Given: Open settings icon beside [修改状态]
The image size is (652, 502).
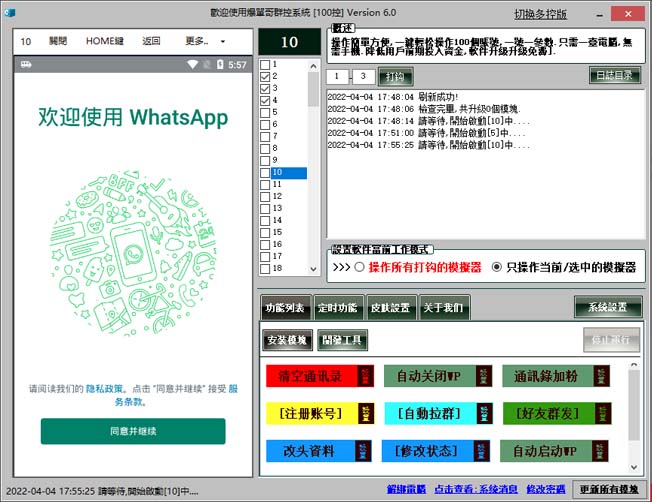Looking at the screenshot, I should [482, 451].
